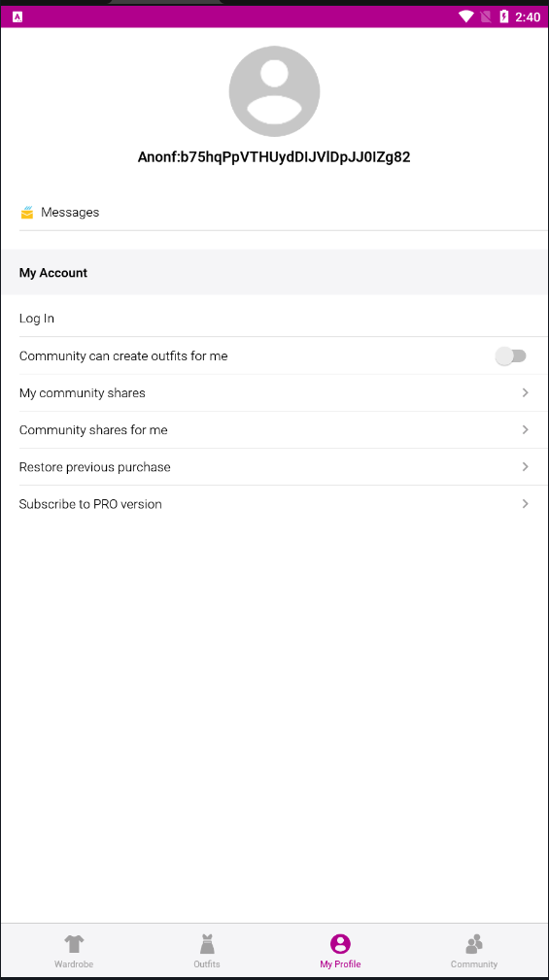Tap the Subscribe to PRO version arrow
The height and width of the screenshot is (980, 549).
(526, 504)
